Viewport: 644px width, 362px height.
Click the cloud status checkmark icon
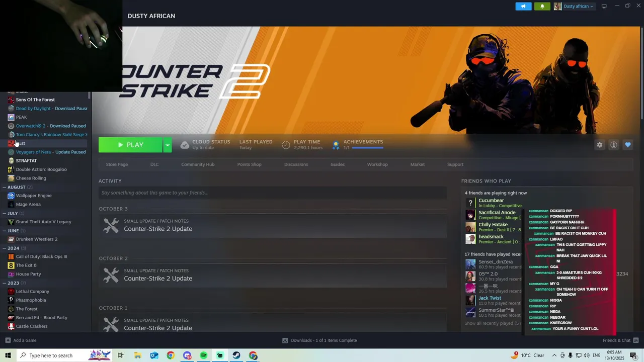(185, 145)
